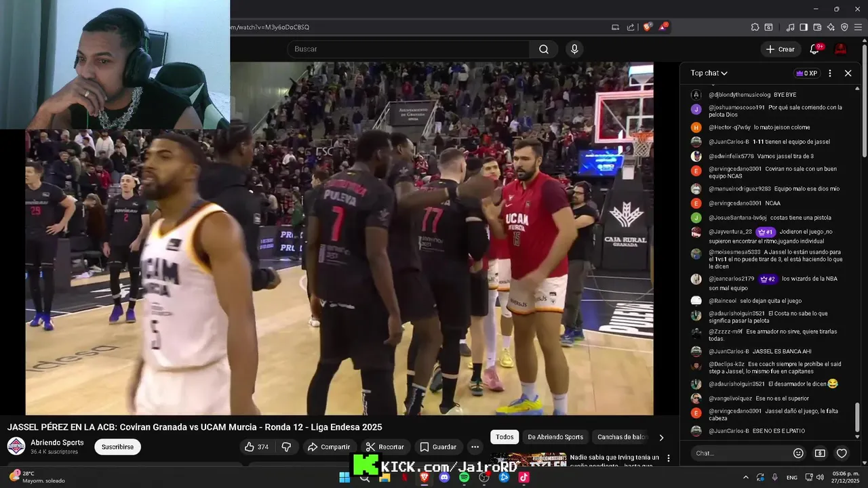
Task: Expand chips with the right arrow
Action: 661,437
